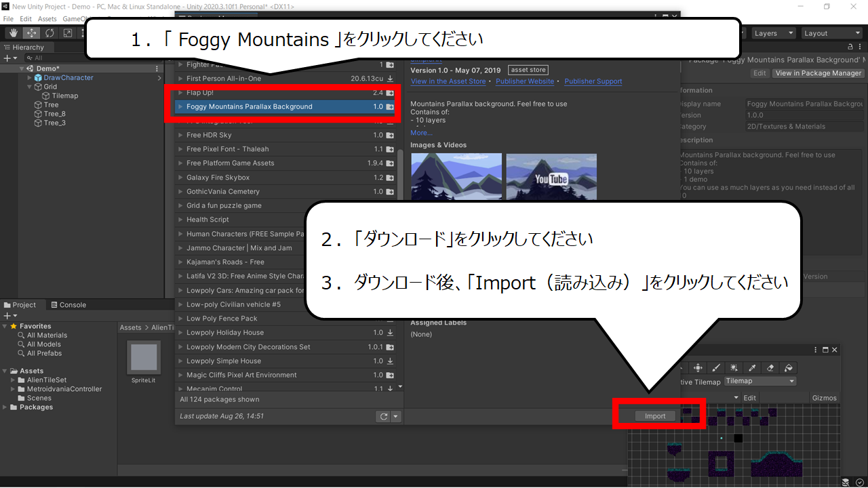
Task: Click download icon on Lowpoly Simple House row
Action: pyautogui.click(x=390, y=361)
